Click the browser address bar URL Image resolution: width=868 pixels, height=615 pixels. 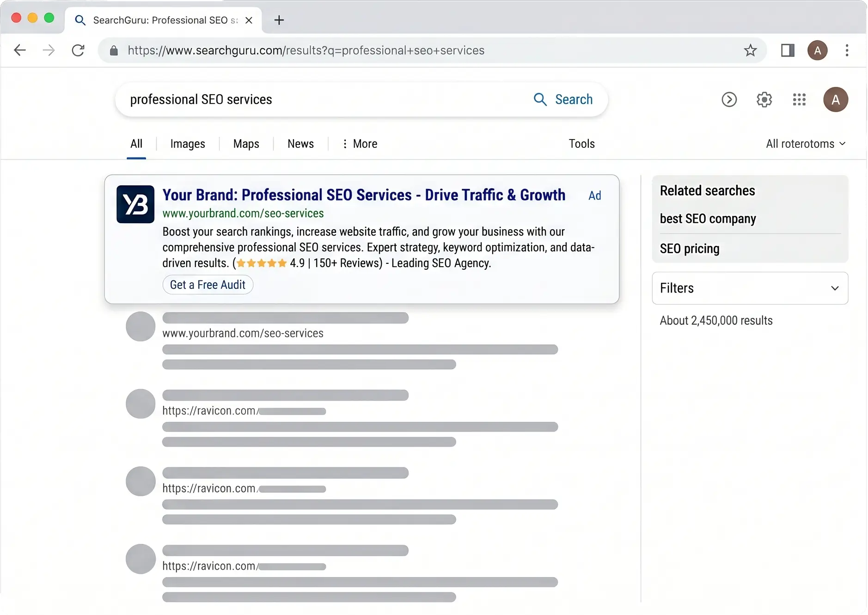[306, 50]
